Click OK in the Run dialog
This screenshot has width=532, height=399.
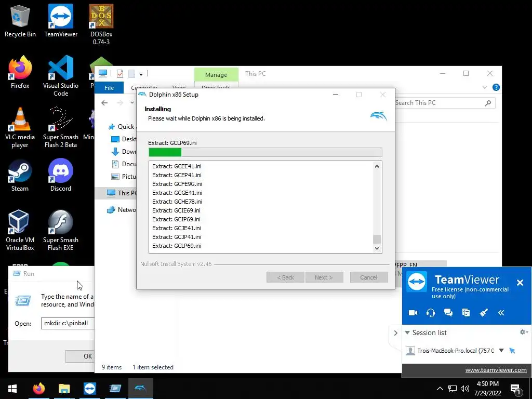point(80,356)
